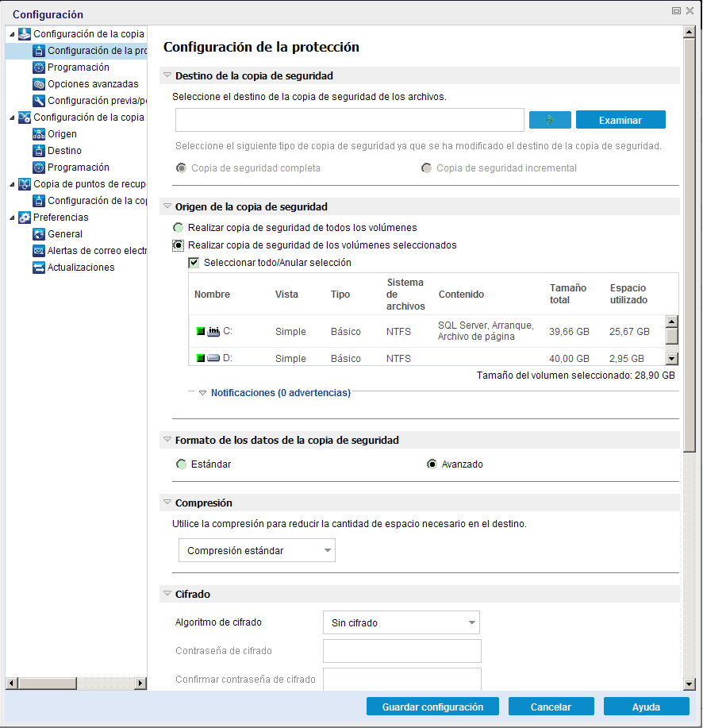Collapse Origen de la copia de seguridad section

(167, 206)
